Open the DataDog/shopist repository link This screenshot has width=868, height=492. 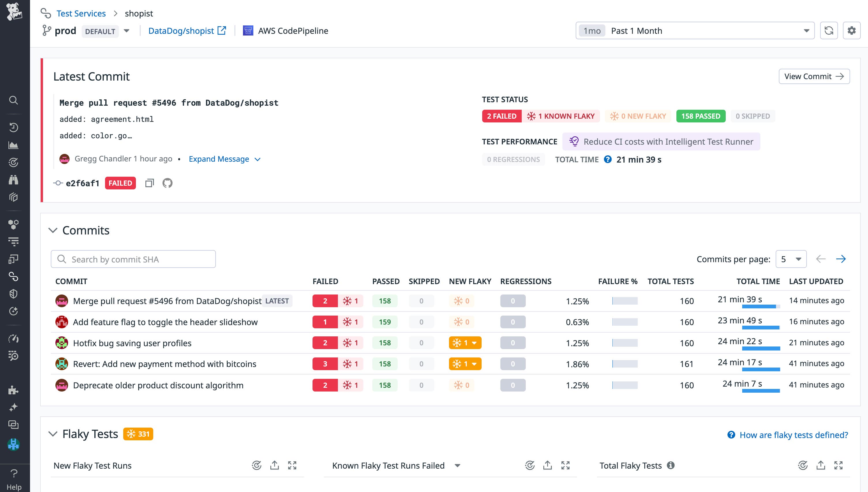(x=181, y=30)
